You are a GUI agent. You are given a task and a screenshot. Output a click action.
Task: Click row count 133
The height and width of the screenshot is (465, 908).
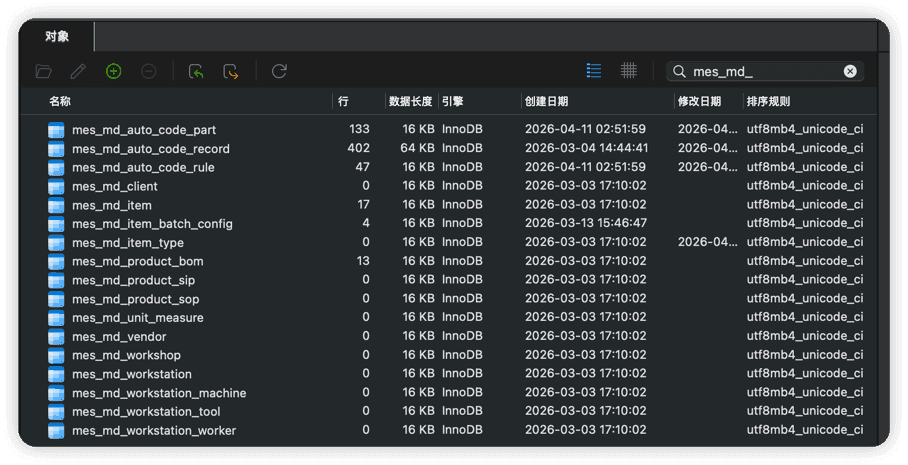pyautogui.click(x=360, y=129)
